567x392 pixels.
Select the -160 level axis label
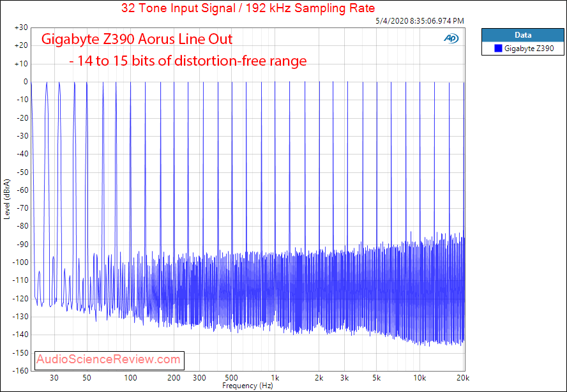tap(20, 371)
